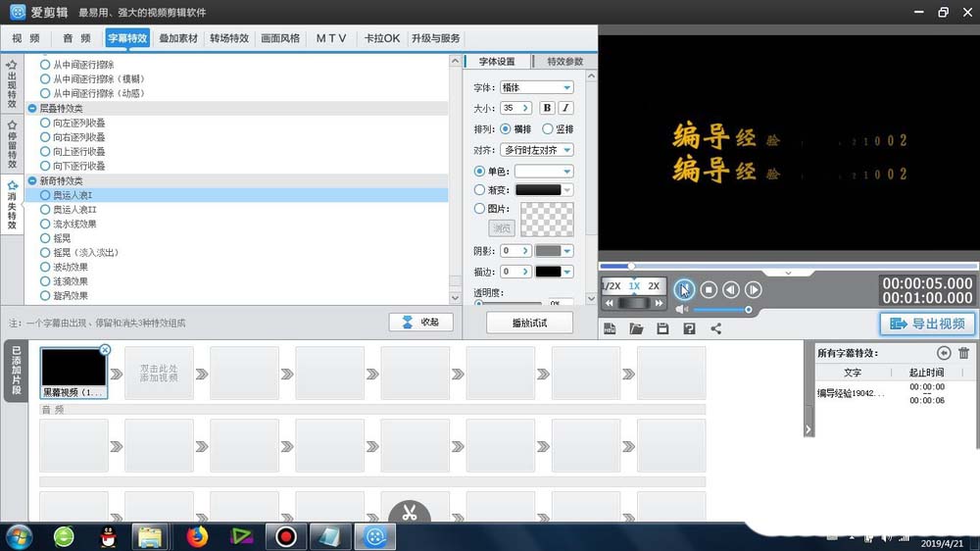980x551 pixels.
Task: Click the 播放试试 button
Action: 529,323
